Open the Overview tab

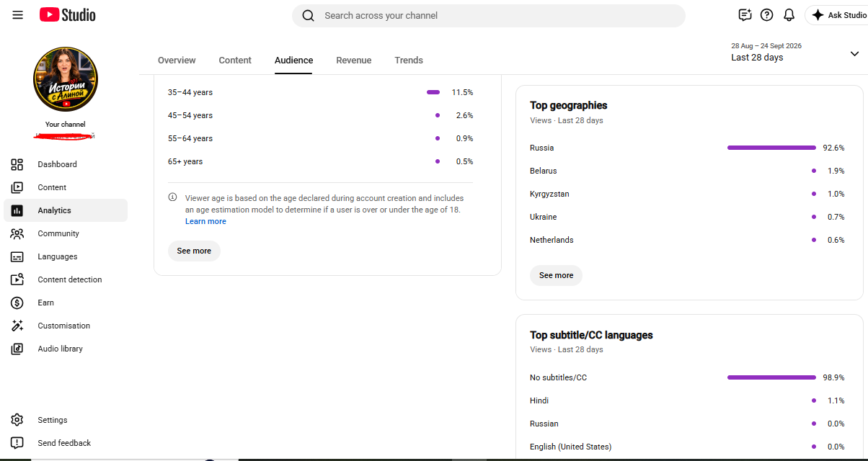point(177,61)
